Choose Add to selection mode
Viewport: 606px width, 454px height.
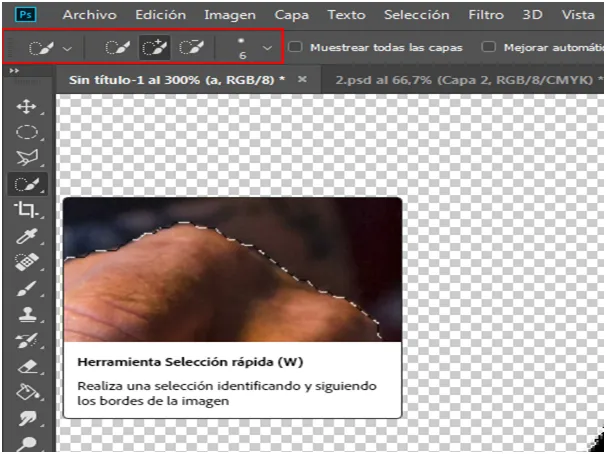tap(154, 48)
